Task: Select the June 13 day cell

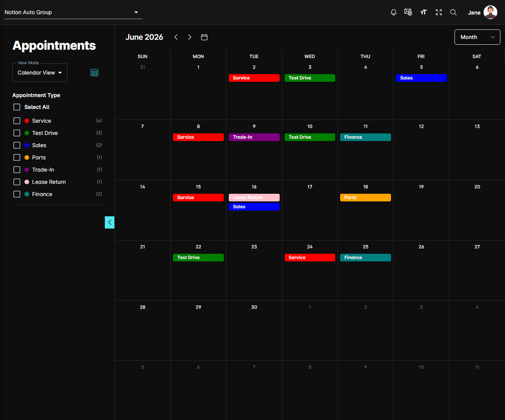Action: (x=477, y=150)
